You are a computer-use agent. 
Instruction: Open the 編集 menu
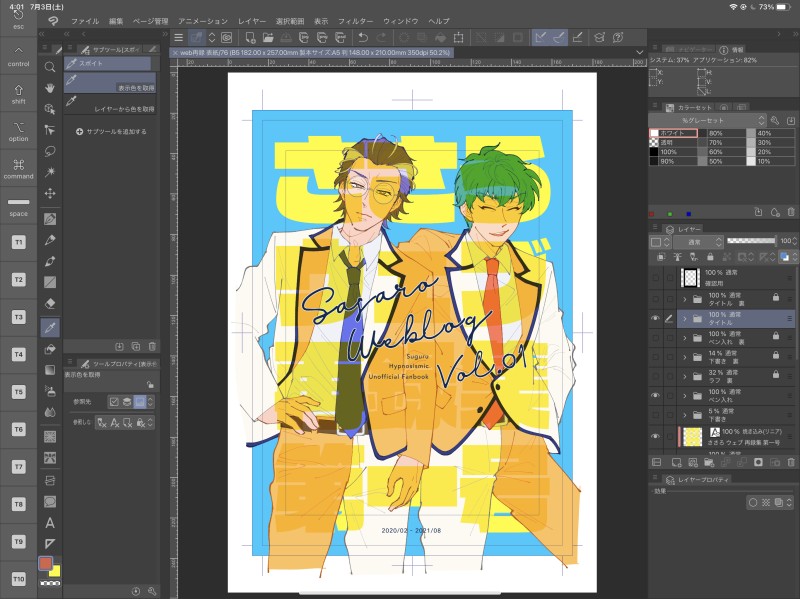pos(116,21)
